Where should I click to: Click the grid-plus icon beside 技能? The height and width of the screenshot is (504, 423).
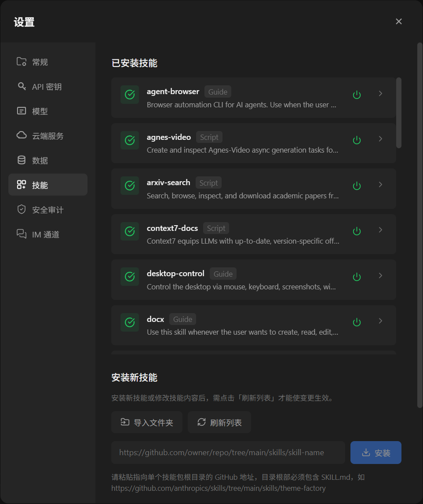(x=21, y=185)
